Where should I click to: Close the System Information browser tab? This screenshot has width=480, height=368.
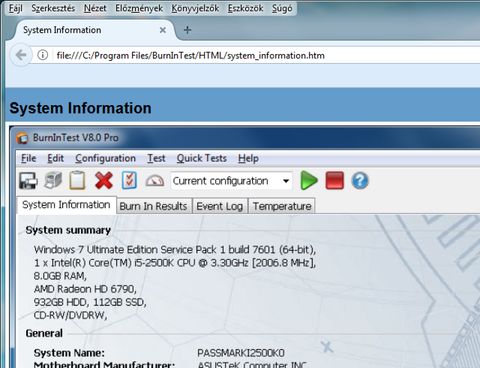tap(163, 30)
